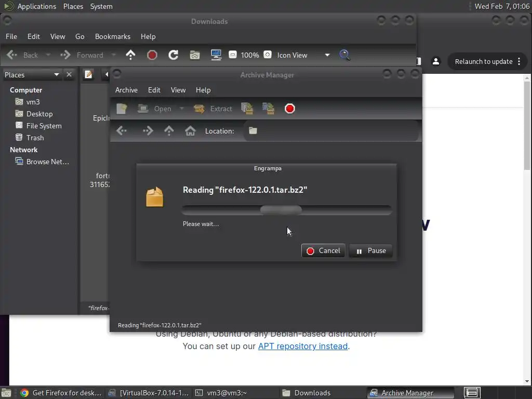This screenshot has height=399, width=532.
Task: Open Help menu in Archive Manager
Action: click(203, 90)
